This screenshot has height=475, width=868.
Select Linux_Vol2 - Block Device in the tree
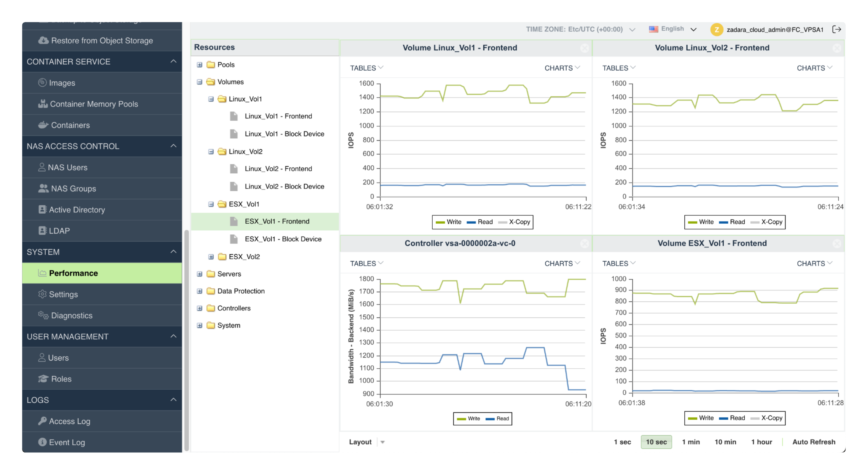click(284, 186)
